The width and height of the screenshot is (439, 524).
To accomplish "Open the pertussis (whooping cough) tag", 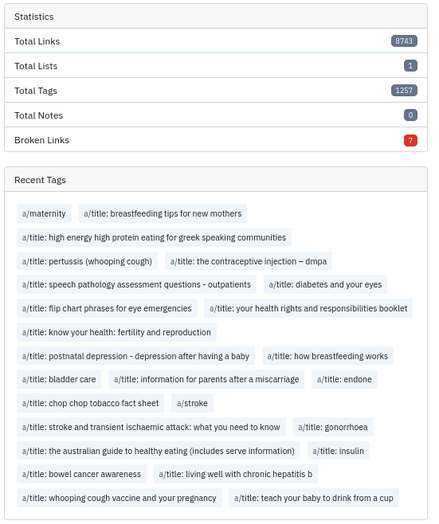I will pyautogui.click(x=87, y=261).
